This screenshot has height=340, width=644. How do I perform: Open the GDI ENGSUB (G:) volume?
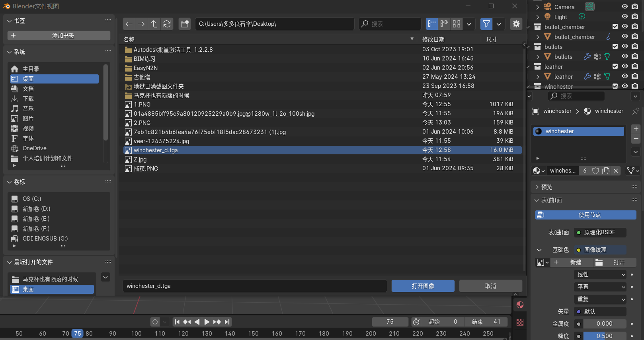pyautogui.click(x=59, y=239)
